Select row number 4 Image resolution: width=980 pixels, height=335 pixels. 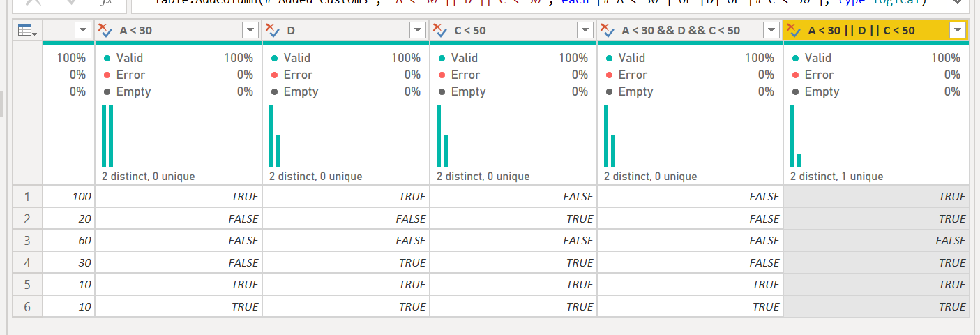[27, 262]
